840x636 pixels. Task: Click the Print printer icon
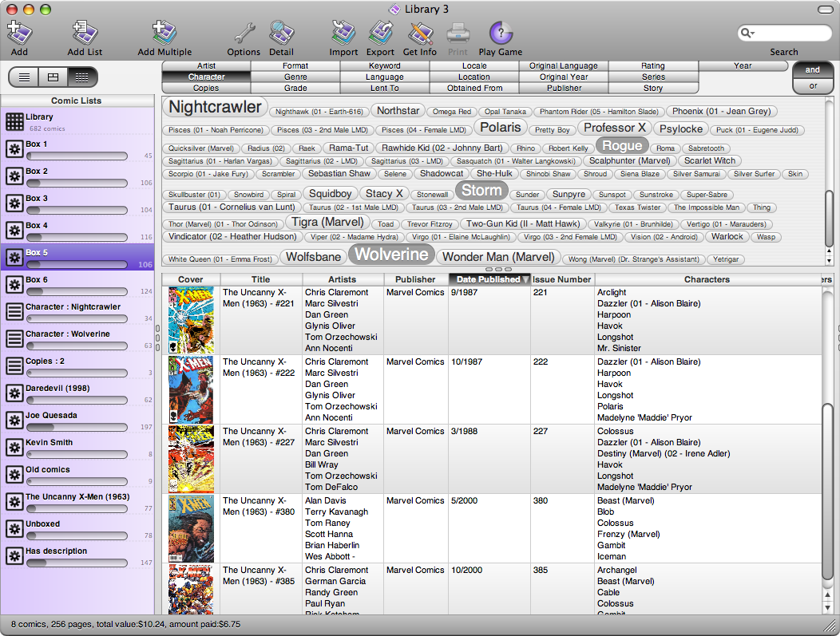point(458,33)
